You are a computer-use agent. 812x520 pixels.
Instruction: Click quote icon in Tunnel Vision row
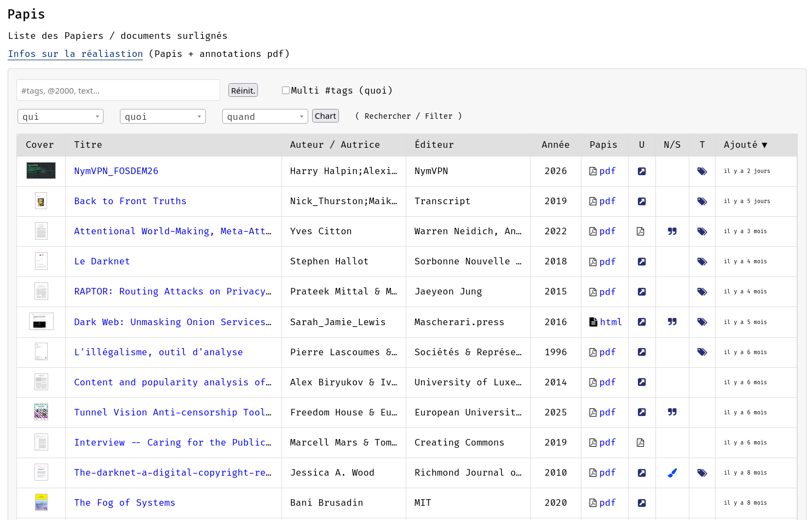672,412
